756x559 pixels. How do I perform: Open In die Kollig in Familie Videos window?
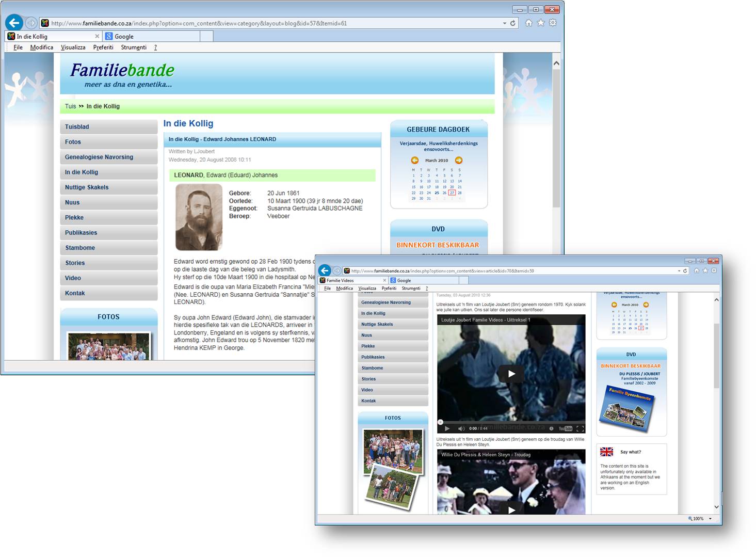click(393, 313)
